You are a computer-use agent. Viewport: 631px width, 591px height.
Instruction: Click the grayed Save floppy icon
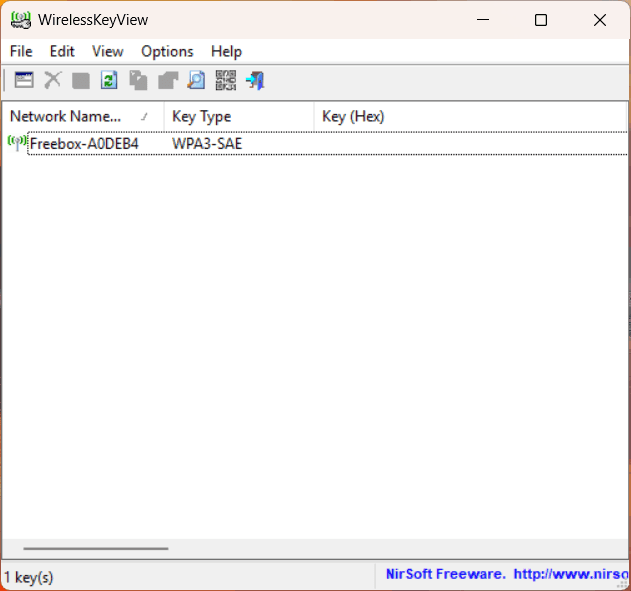click(81, 80)
